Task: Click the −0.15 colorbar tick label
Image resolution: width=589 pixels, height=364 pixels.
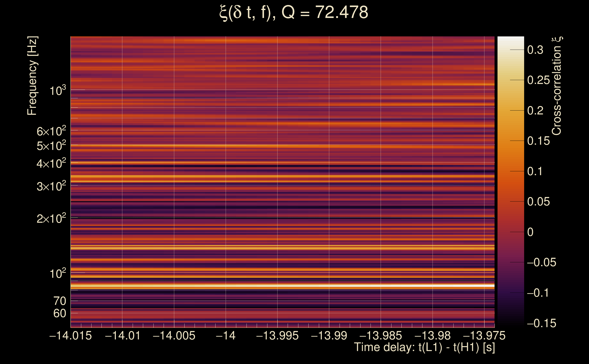Action: (x=541, y=323)
